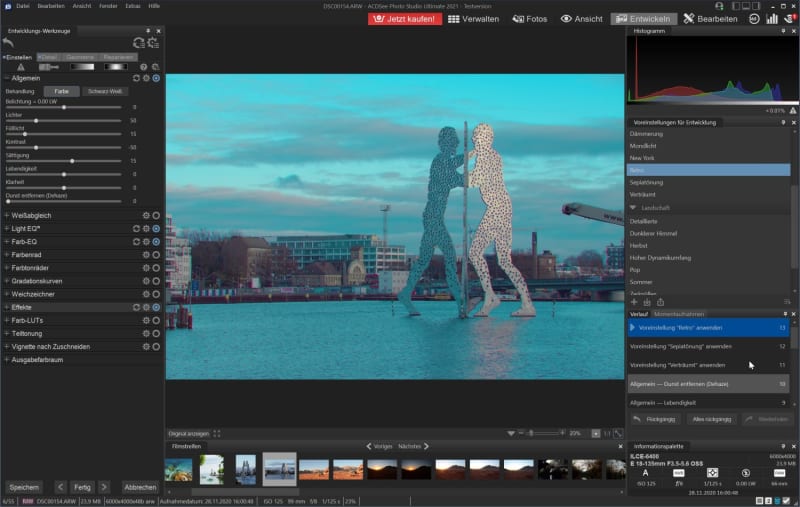Collapse the Landschaft preset category
This screenshot has height=507, width=800.
[633, 208]
